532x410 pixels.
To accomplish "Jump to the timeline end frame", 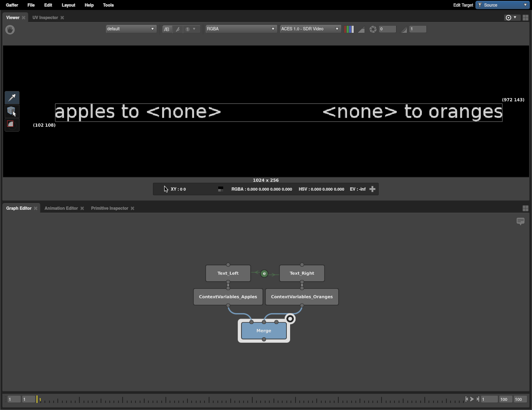I will 478,399.
